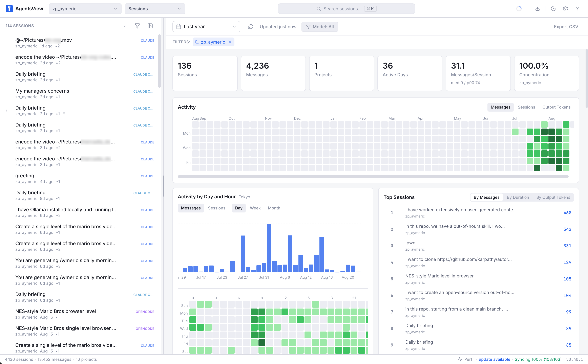Viewport: 588px width, 364px height.
Task: Click the tallest bar near Jul 31 in chart
Action: point(269,248)
